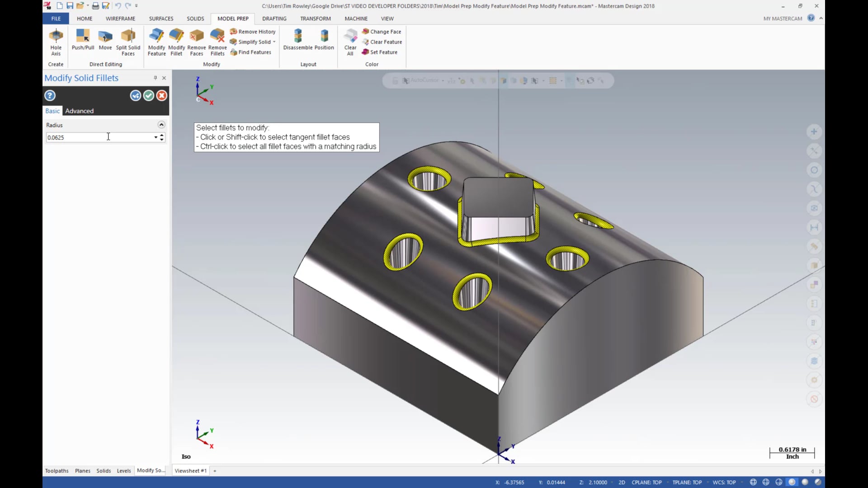Select the help question mark icon

click(49, 95)
